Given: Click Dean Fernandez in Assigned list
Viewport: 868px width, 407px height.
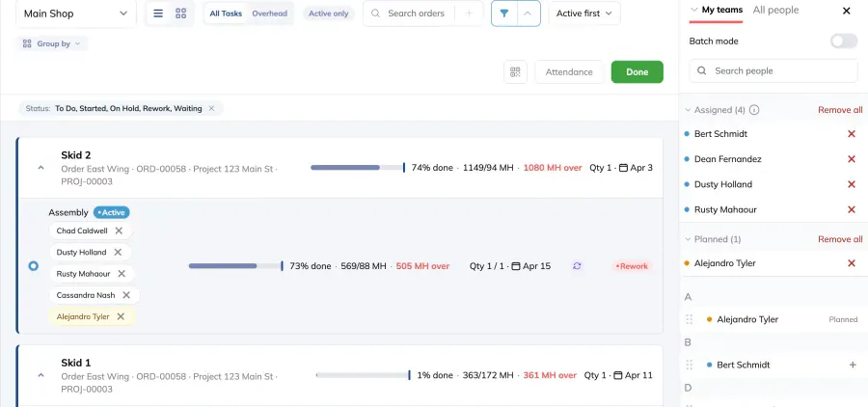Looking at the screenshot, I should [x=728, y=159].
